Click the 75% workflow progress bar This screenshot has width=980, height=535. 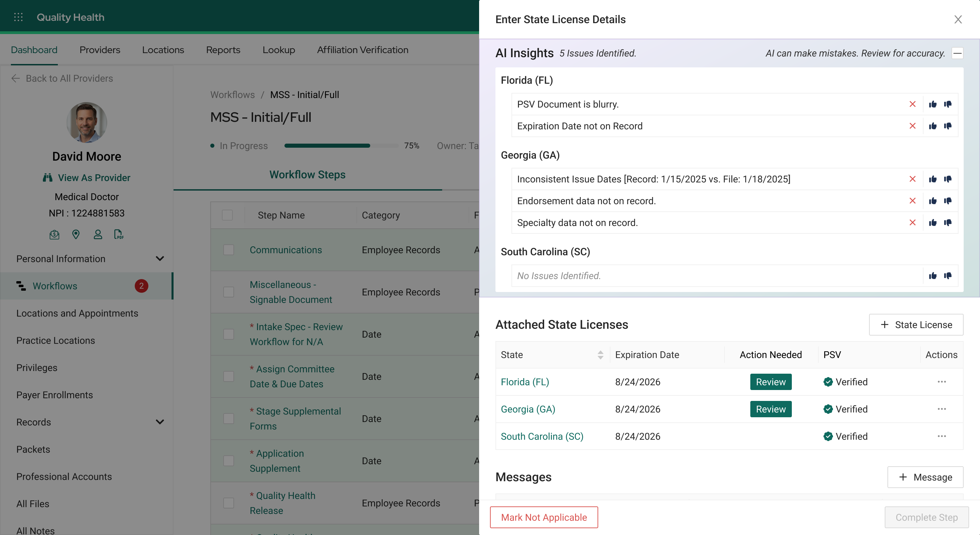tap(341, 146)
